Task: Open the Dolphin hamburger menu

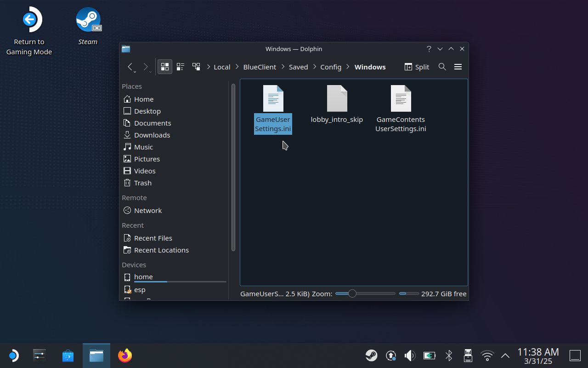Action: [x=458, y=67]
